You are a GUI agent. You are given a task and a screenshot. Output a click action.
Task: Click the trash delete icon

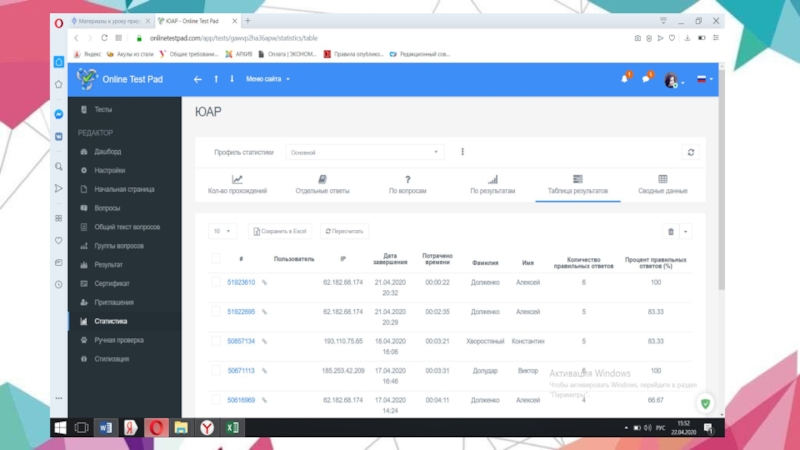671,232
